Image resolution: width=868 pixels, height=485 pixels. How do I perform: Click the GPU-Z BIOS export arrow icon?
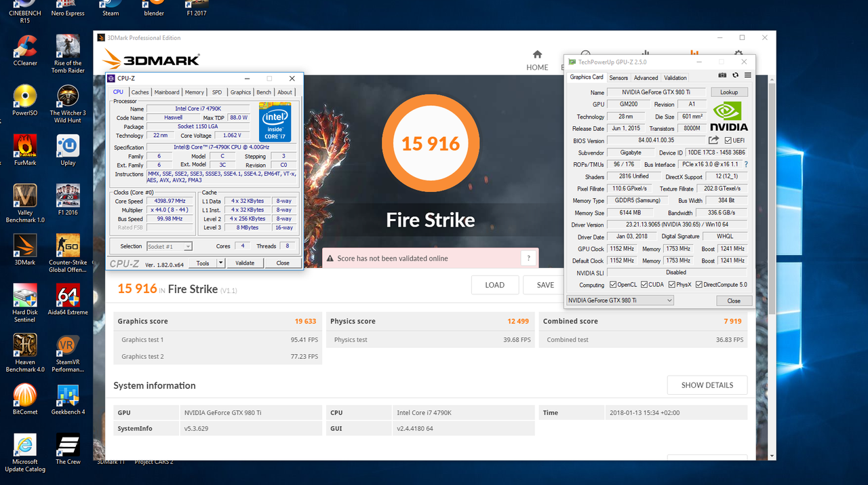[713, 140]
